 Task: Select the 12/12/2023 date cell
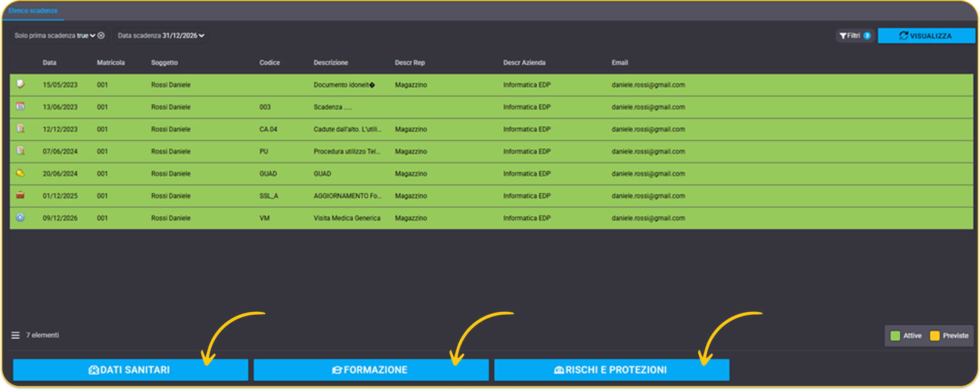(60, 129)
